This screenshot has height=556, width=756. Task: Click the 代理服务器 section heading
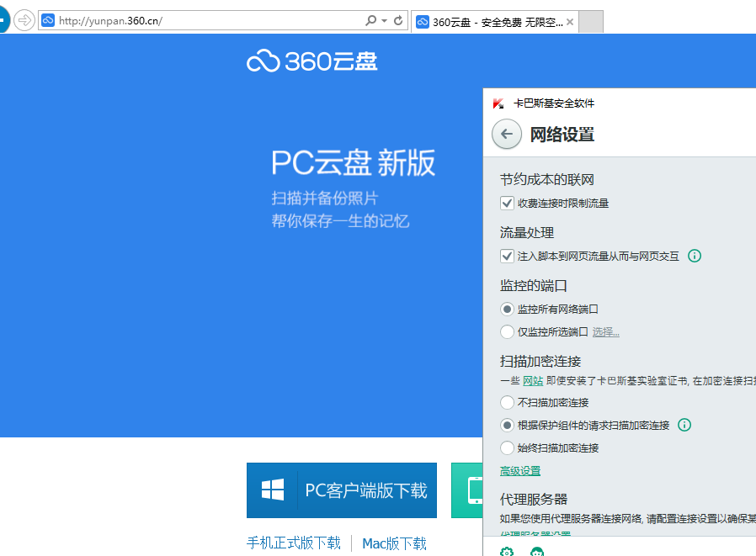pos(534,499)
